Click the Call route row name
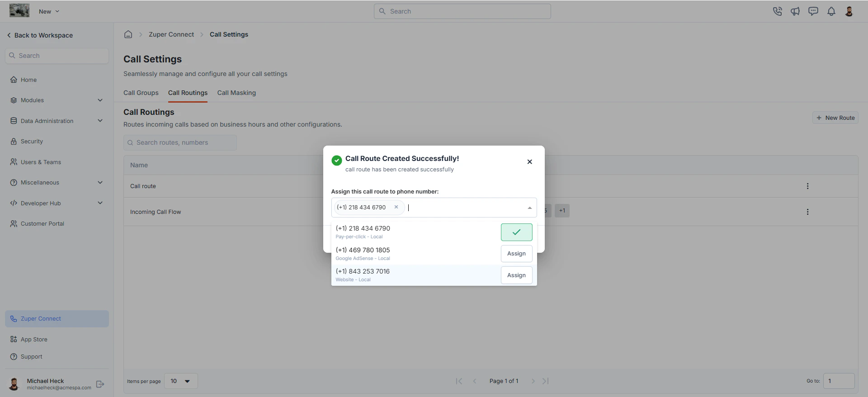The image size is (868, 397). click(x=143, y=186)
